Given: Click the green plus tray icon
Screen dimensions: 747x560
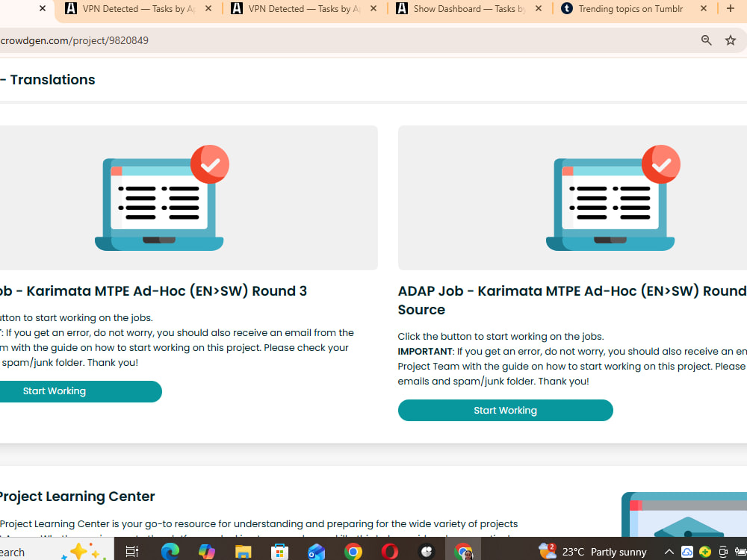Looking at the screenshot, I should [x=704, y=552].
